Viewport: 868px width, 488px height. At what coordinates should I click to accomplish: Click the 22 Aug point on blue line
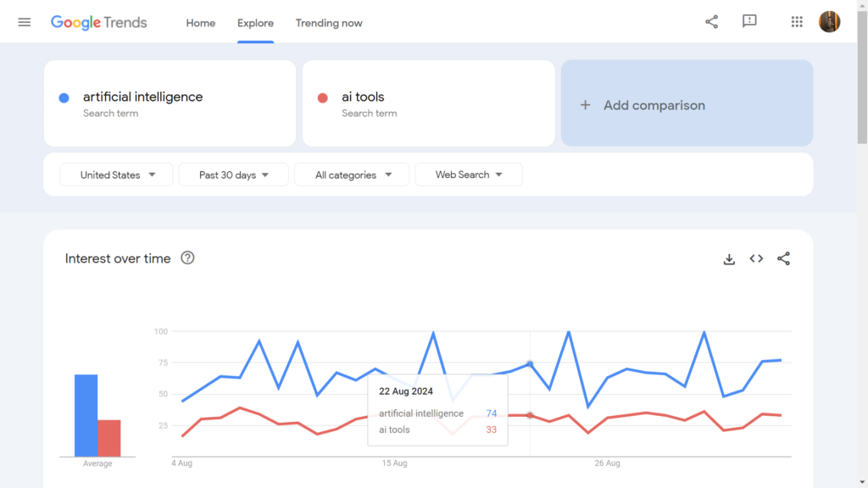pyautogui.click(x=530, y=364)
